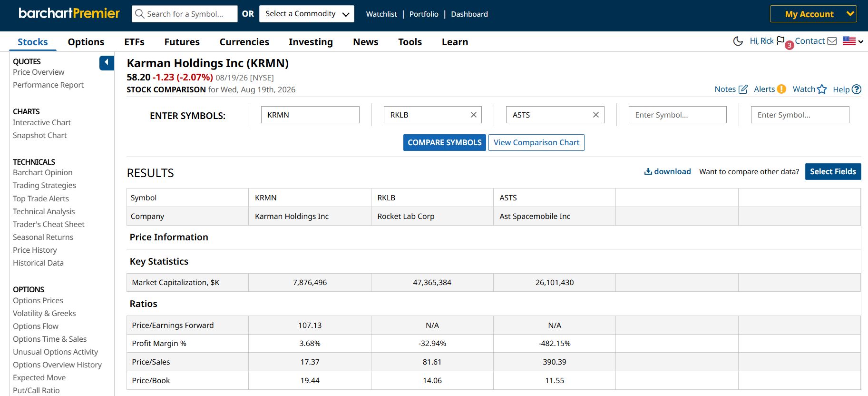The height and width of the screenshot is (396, 868).
Task: Open the Futures menu
Action: 182,42
